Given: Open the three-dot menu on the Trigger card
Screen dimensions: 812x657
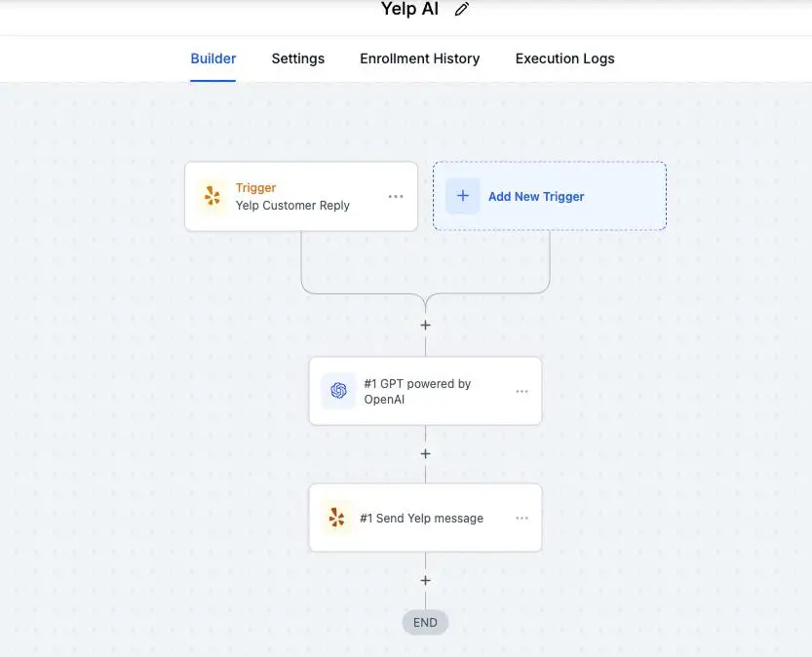Looking at the screenshot, I should click(396, 196).
